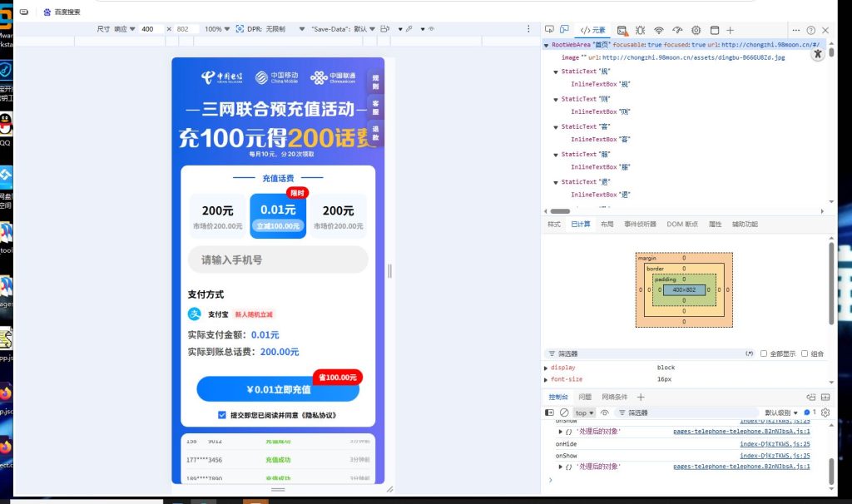Switch to the 元素 tab
Screen dimensions: 852x504
592,31
